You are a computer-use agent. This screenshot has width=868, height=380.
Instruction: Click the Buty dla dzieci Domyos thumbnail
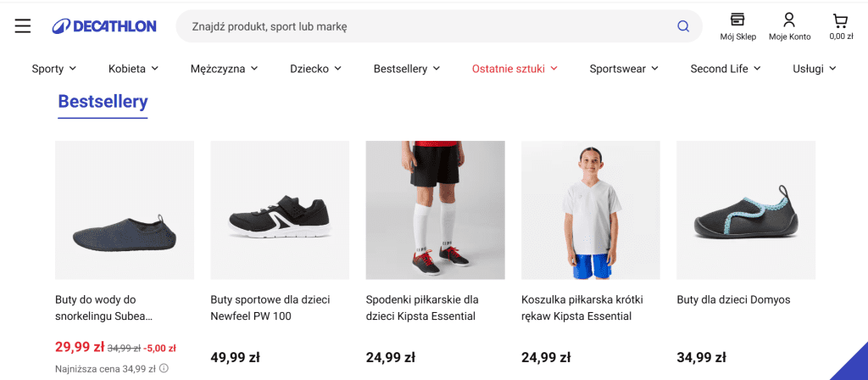[x=746, y=210]
